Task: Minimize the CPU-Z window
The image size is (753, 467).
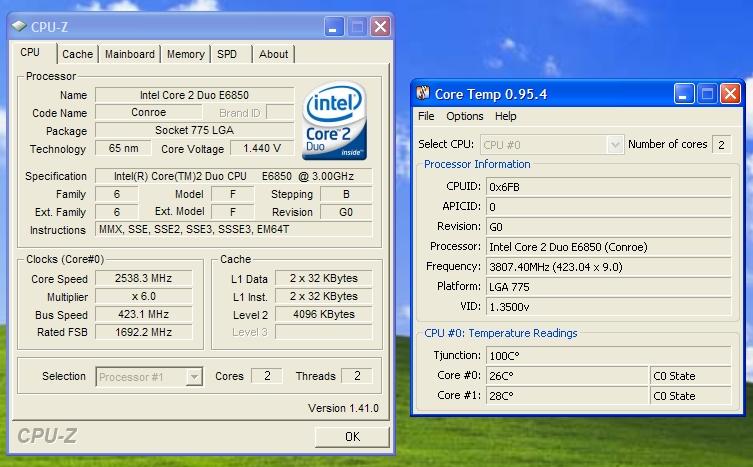Action: (x=334, y=27)
